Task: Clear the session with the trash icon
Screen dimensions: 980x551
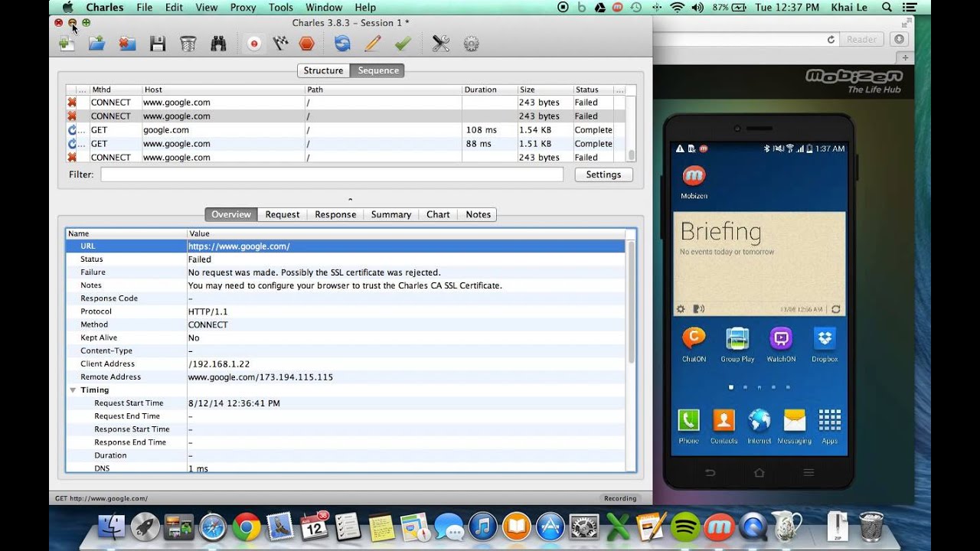Action: coord(188,44)
